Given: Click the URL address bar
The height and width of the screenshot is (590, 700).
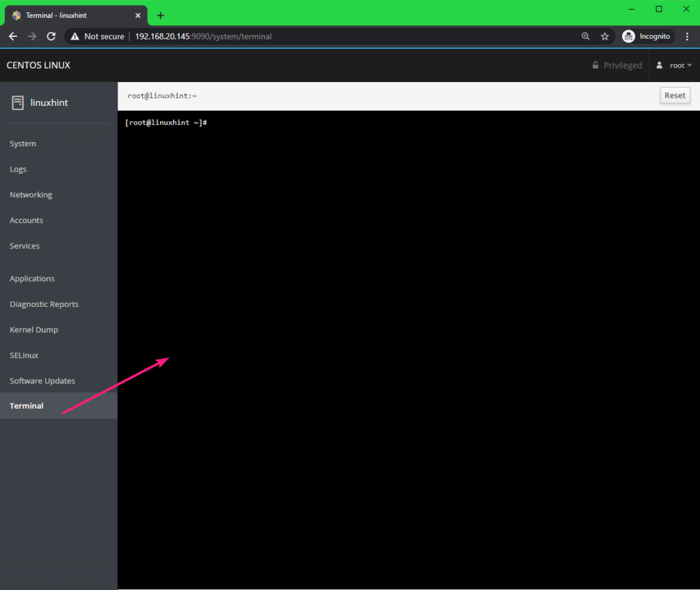Looking at the screenshot, I should pos(342,36).
